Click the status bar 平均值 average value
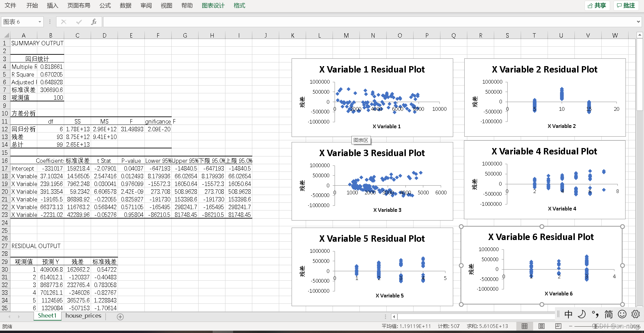The image size is (644, 333). pyautogui.click(x=406, y=326)
